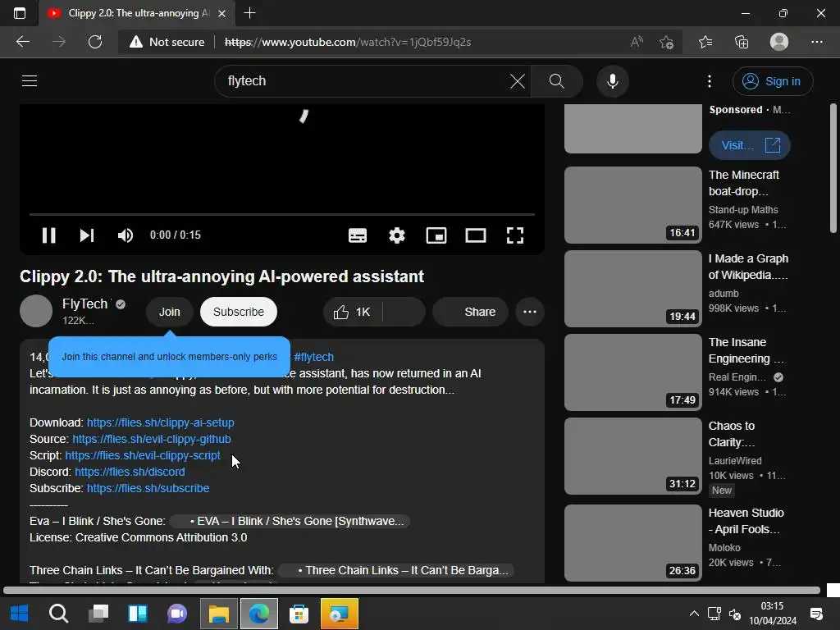Open the YouTube hamburger guide menu
Screen dimensions: 840x630
coord(30,81)
